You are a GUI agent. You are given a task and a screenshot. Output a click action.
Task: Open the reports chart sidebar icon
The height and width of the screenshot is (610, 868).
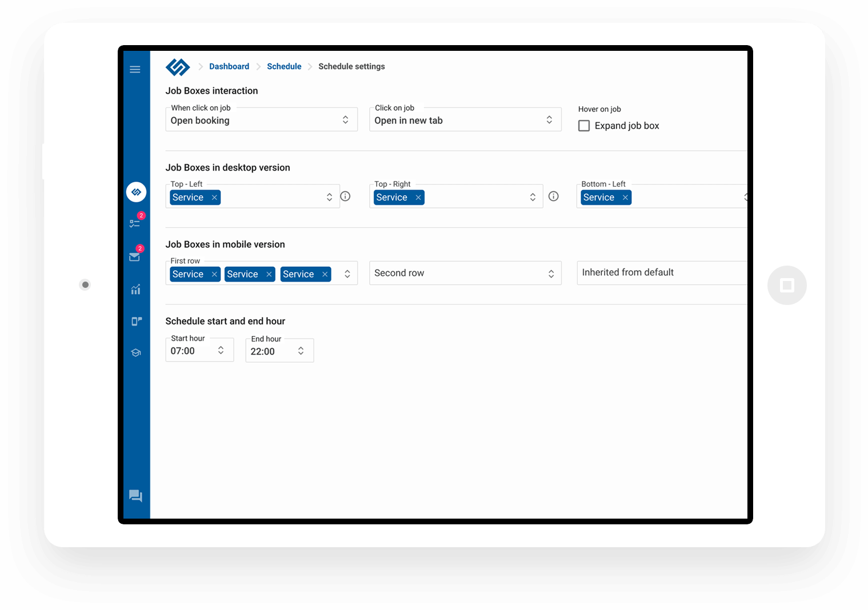pyautogui.click(x=135, y=290)
